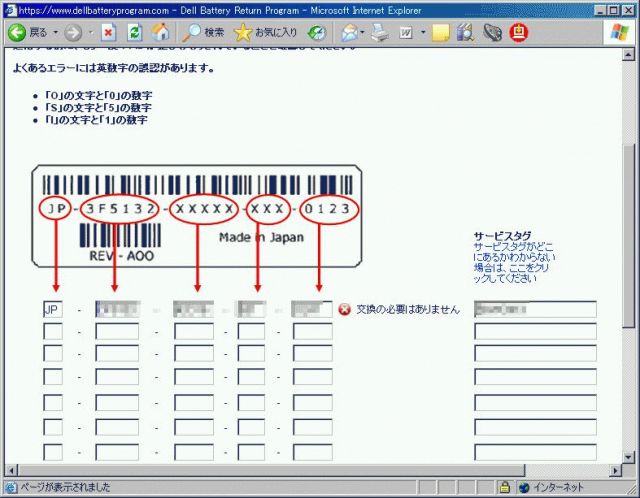Image resolution: width=640 pixels, height=498 pixels.
Task: Close the Internet Explorer window
Action: point(629,10)
